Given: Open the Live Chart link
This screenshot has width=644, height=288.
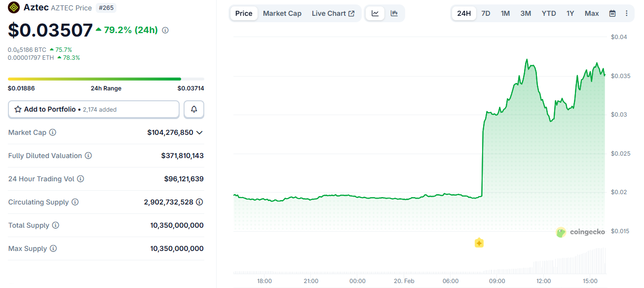Looking at the screenshot, I should [333, 13].
